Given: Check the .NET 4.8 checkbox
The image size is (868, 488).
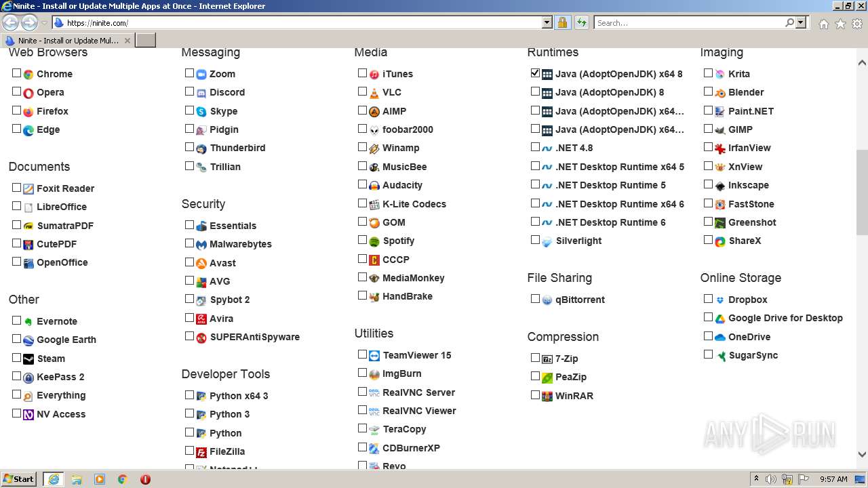Looking at the screenshot, I should click(535, 146).
